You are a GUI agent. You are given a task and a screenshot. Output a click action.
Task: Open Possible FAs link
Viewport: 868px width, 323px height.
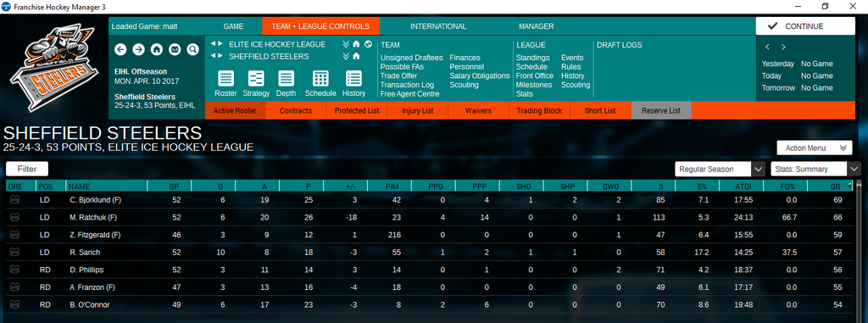pos(402,66)
